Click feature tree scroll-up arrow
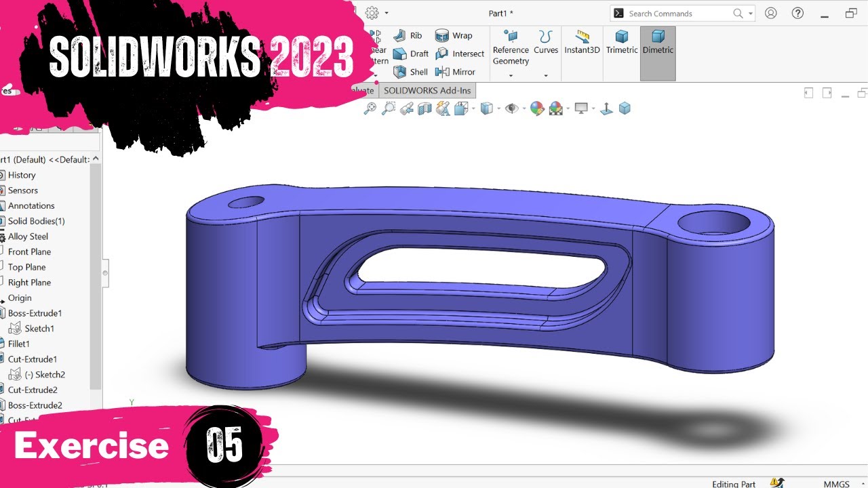The height and width of the screenshot is (488, 868). [96, 159]
